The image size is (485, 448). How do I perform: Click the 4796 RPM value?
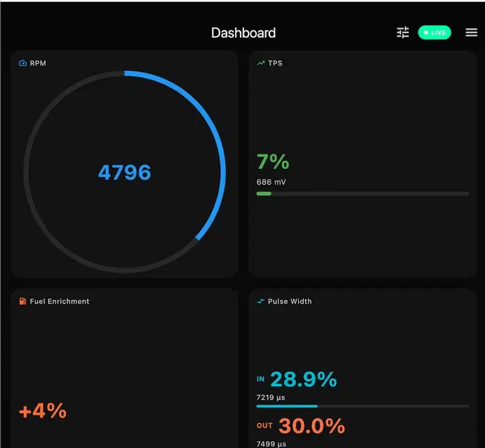point(125,172)
